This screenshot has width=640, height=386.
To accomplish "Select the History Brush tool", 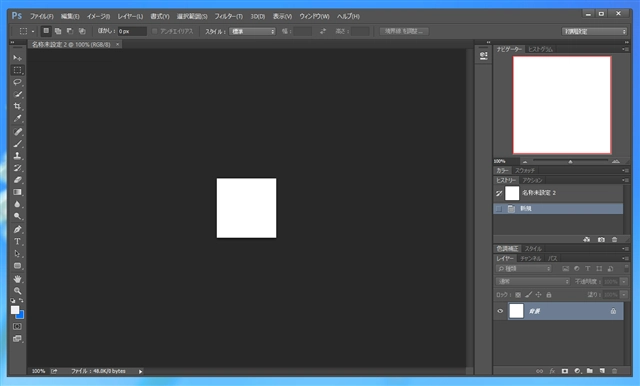I will [17, 168].
